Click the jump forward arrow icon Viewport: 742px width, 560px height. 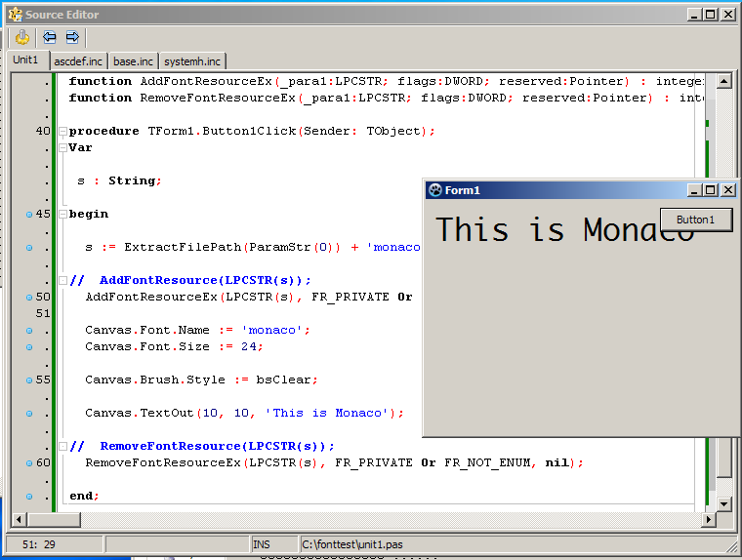[72, 38]
